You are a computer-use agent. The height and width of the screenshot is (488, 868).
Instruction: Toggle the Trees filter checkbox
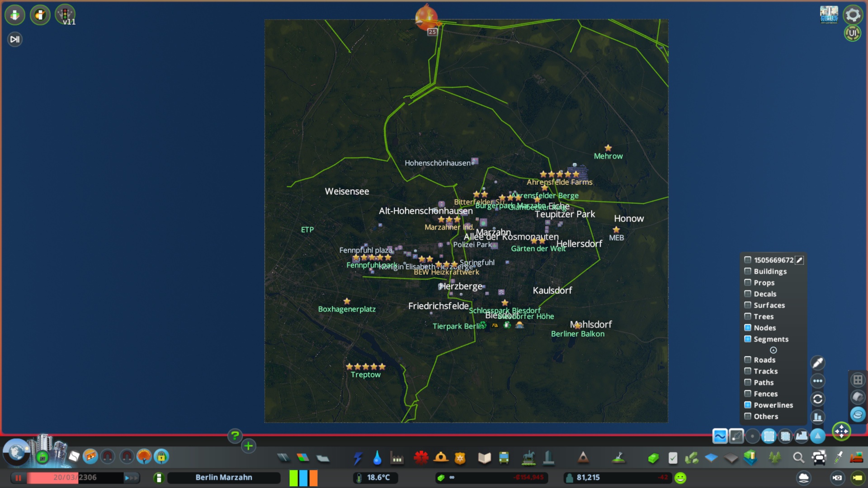[x=748, y=316]
